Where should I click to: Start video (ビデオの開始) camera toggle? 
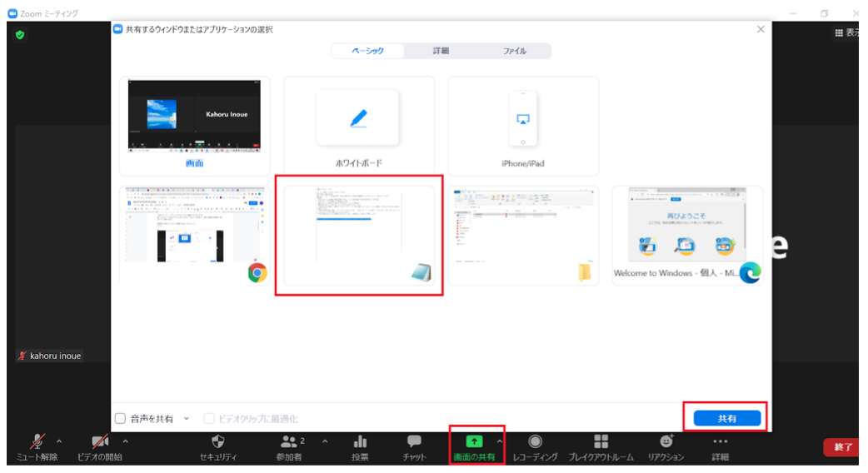tap(100, 442)
